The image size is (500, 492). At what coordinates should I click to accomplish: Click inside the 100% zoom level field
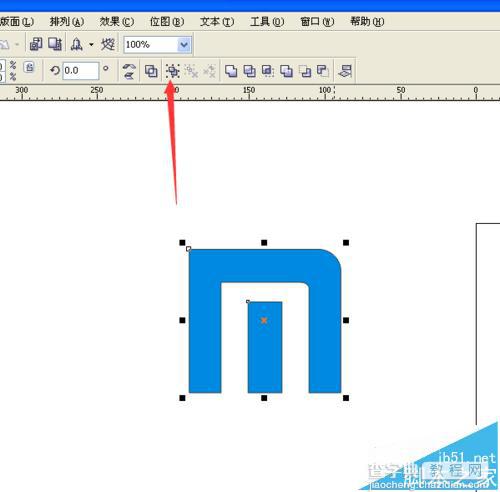[151, 45]
